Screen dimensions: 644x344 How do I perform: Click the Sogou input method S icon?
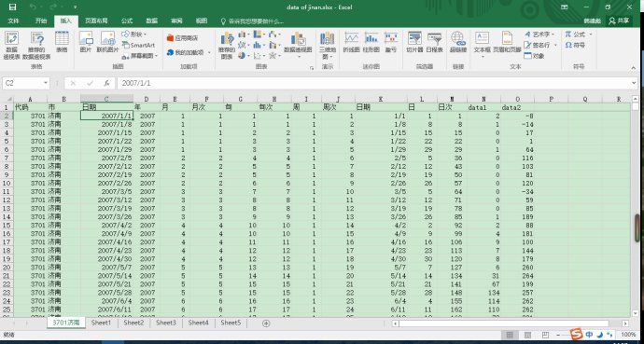[x=577, y=334]
